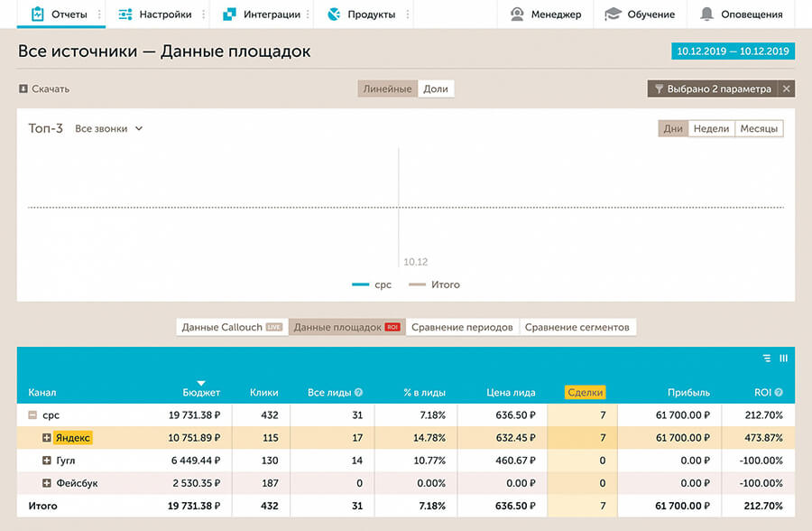Open the date range 10.12.2019 selector

pyautogui.click(x=734, y=51)
